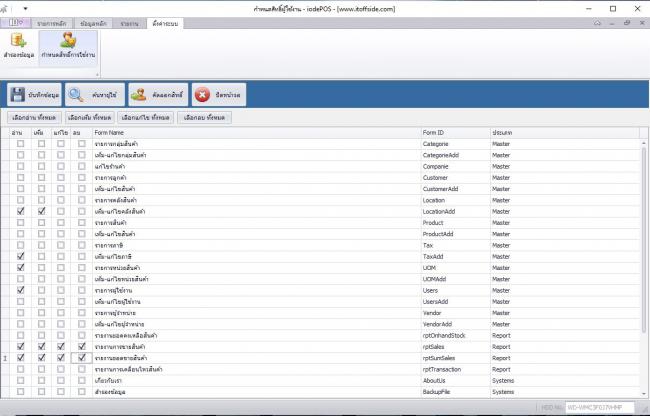Uncheck add permission for rptSales row
650x416 pixels.
[x=41, y=346]
